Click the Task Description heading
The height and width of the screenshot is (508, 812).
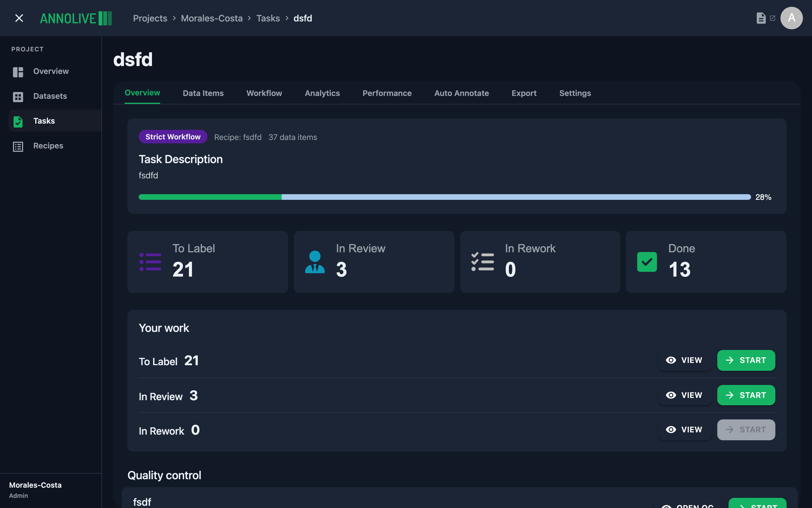180,159
